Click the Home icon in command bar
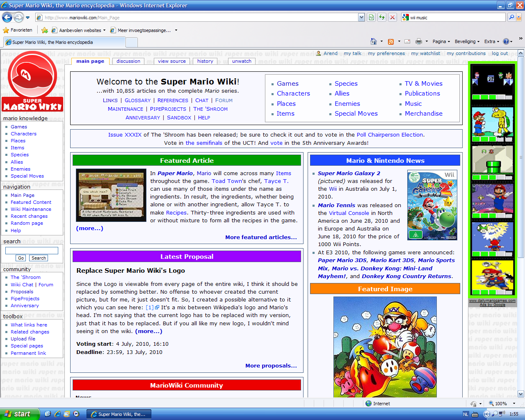This screenshot has height=420, width=525. pyautogui.click(x=373, y=41)
